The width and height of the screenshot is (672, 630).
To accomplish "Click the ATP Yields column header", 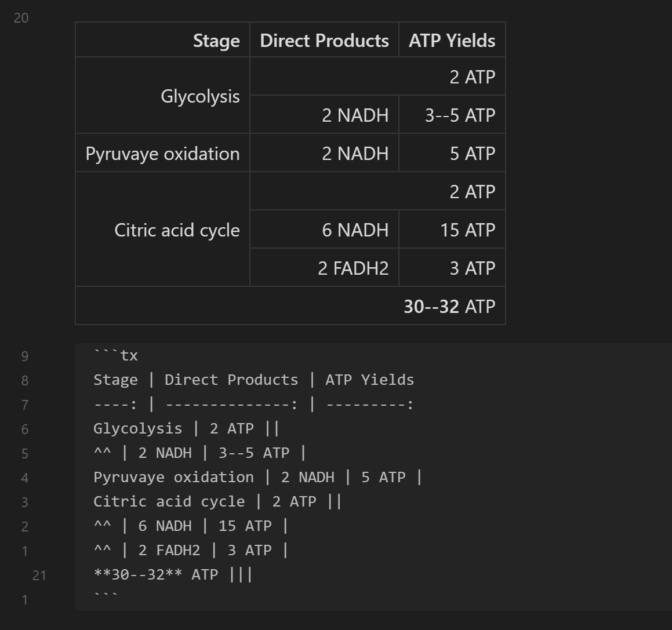I will click(452, 40).
